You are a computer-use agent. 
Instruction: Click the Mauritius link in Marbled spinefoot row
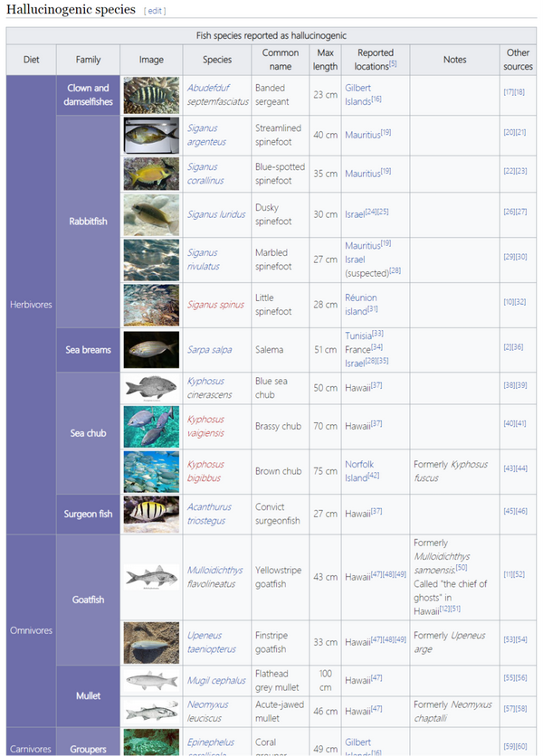click(x=363, y=246)
